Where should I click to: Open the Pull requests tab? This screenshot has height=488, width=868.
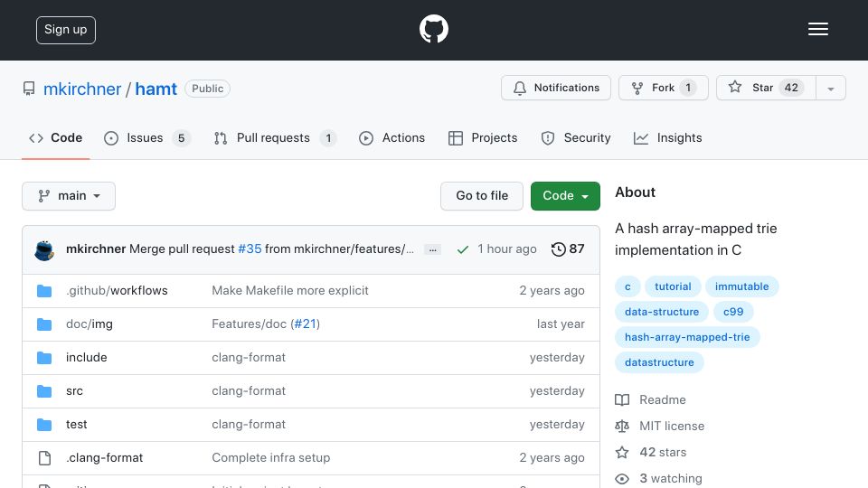coord(275,137)
